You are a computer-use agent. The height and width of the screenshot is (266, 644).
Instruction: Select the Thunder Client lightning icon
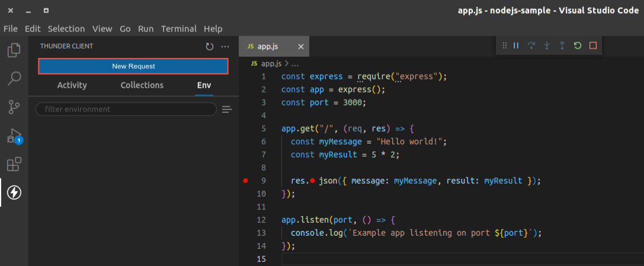(x=14, y=192)
